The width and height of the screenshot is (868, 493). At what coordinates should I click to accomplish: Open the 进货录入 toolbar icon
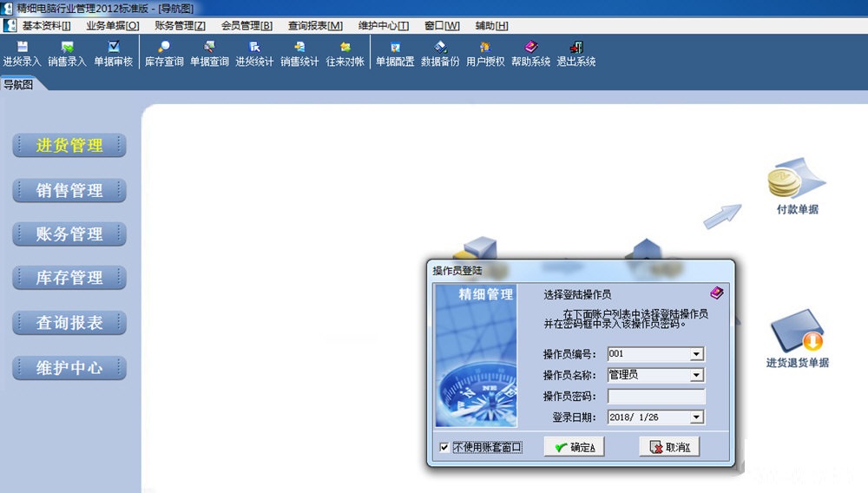(x=22, y=54)
